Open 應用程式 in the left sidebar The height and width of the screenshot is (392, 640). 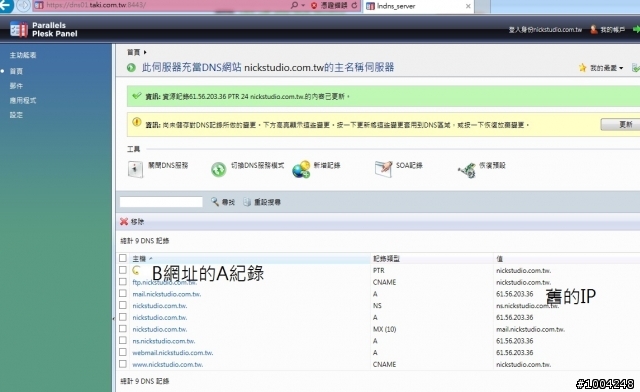tap(23, 100)
